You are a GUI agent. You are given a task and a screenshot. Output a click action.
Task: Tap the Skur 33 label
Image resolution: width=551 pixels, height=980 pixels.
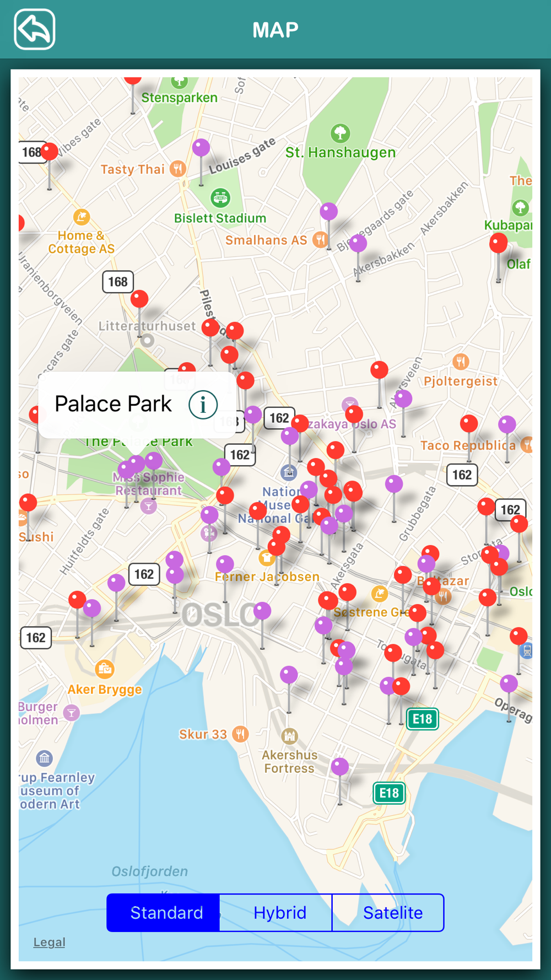coord(203,734)
